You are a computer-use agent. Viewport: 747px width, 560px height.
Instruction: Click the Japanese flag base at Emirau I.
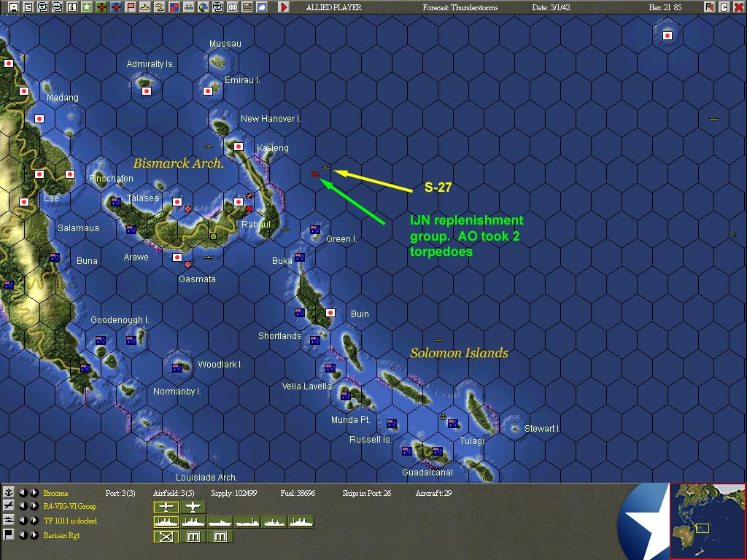208,91
